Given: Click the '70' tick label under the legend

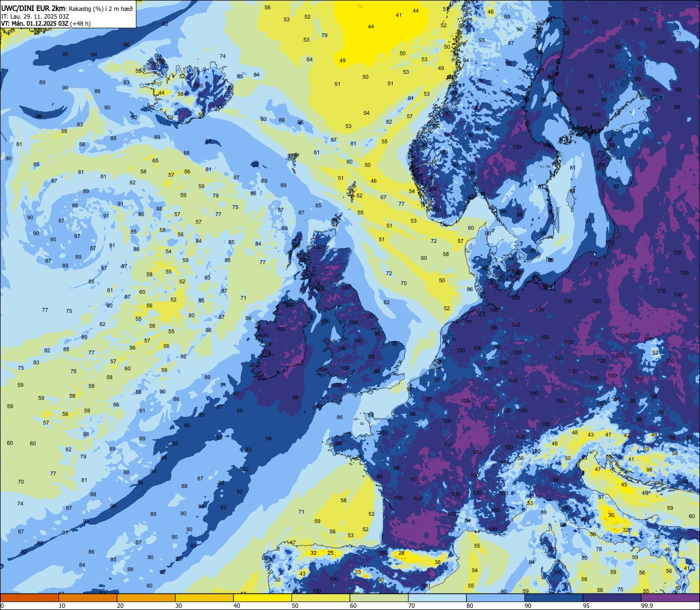Looking at the screenshot, I should pos(411,606).
